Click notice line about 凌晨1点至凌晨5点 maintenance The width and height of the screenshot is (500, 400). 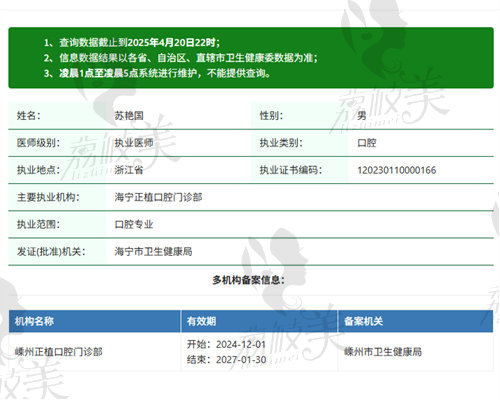coord(157,73)
